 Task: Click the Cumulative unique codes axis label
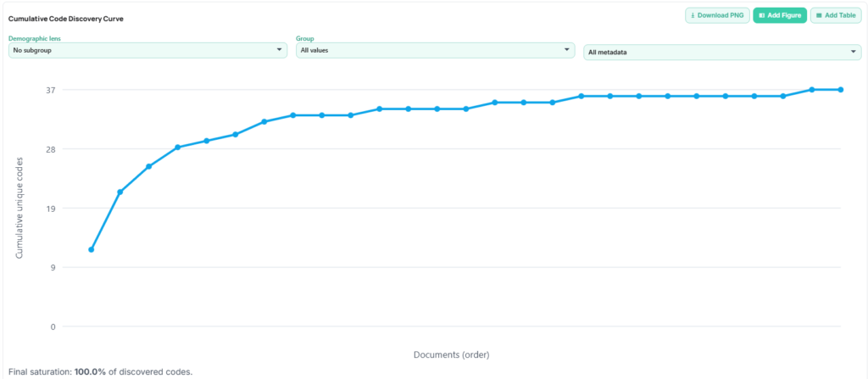(19, 208)
